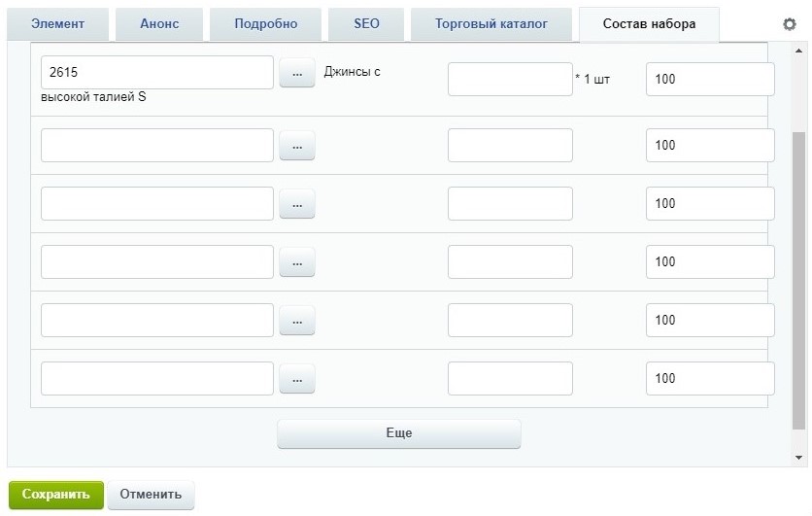Focus the item ID field containing 2615
The height and width of the screenshot is (516, 812).
pyautogui.click(x=157, y=73)
